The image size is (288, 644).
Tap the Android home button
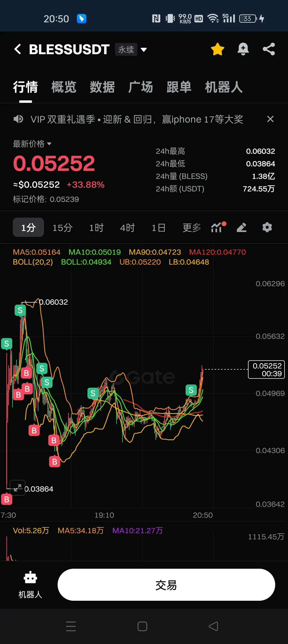coord(142,626)
